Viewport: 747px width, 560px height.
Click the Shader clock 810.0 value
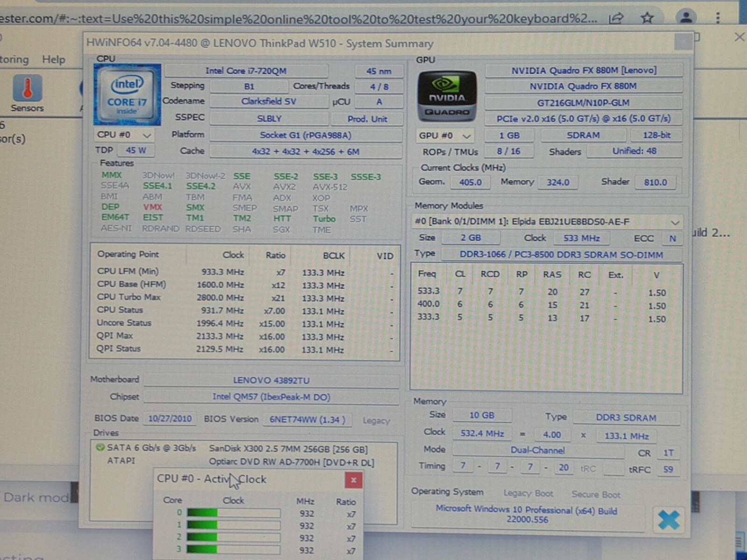(x=655, y=182)
